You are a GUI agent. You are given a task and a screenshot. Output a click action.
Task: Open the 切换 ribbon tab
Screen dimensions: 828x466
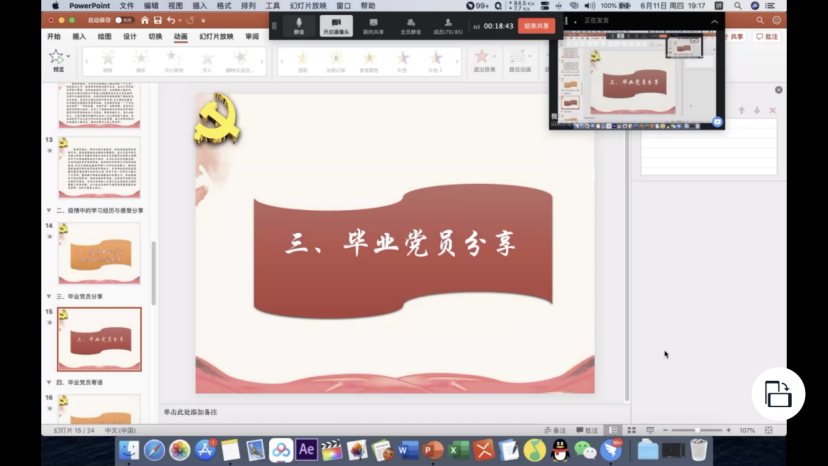coord(155,37)
